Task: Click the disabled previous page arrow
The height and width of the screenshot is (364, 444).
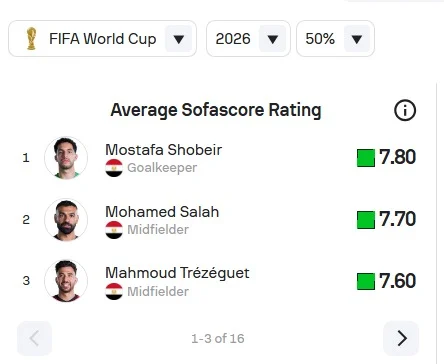Action: tap(35, 338)
